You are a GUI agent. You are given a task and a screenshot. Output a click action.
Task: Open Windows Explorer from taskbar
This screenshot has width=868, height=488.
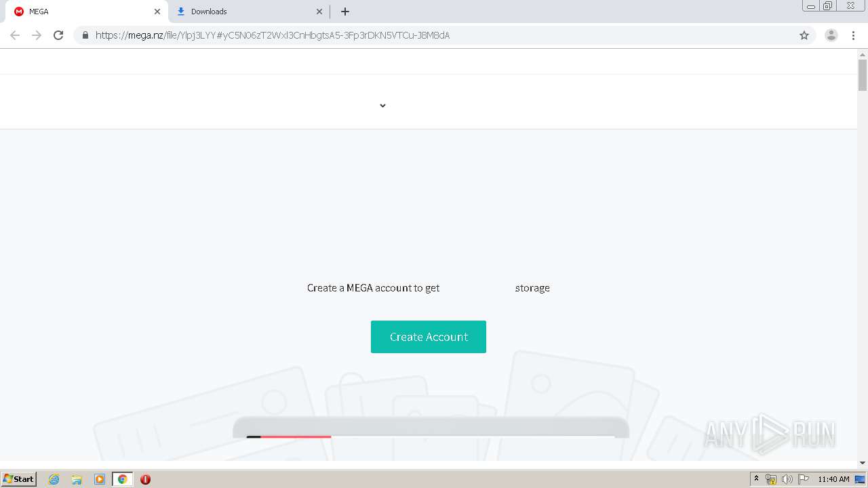[x=77, y=479]
